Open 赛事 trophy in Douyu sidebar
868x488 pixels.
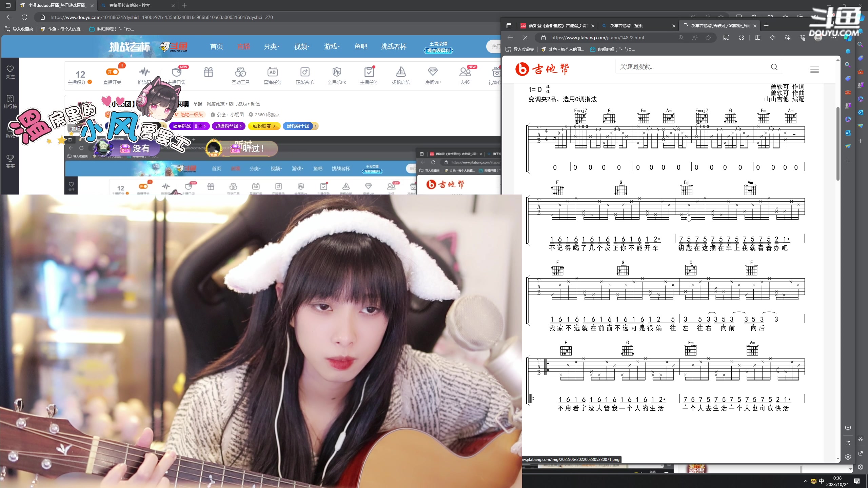10,161
